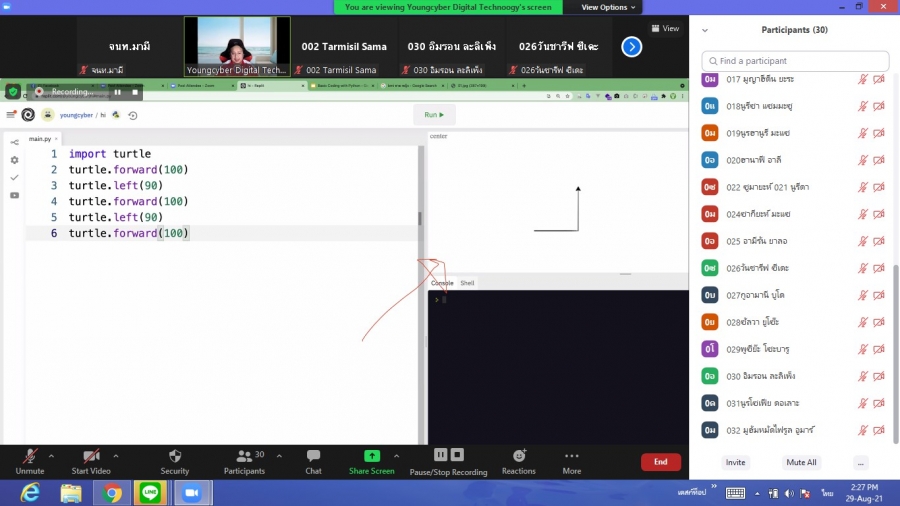This screenshot has height=506, width=900.
Task: Open the More options menu
Action: click(572, 456)
